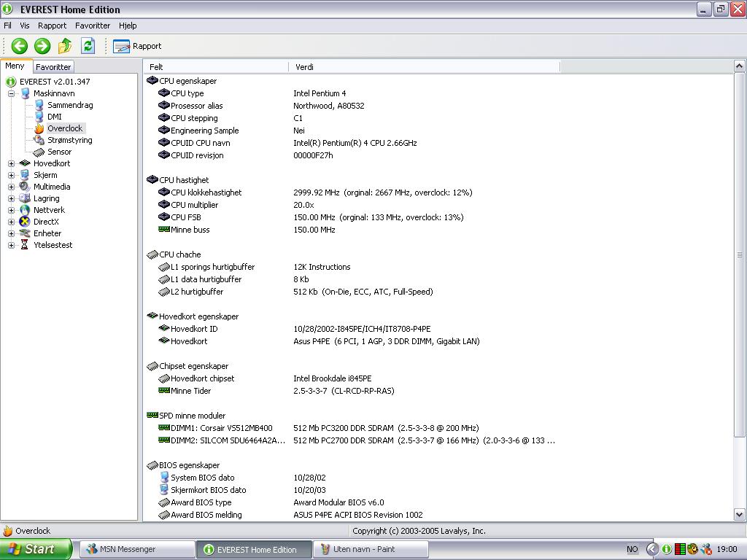The width and height of the screenshot is (747, 560).
Task: Click the Nettverk globe icon in tree
Action: click(25, 210)
